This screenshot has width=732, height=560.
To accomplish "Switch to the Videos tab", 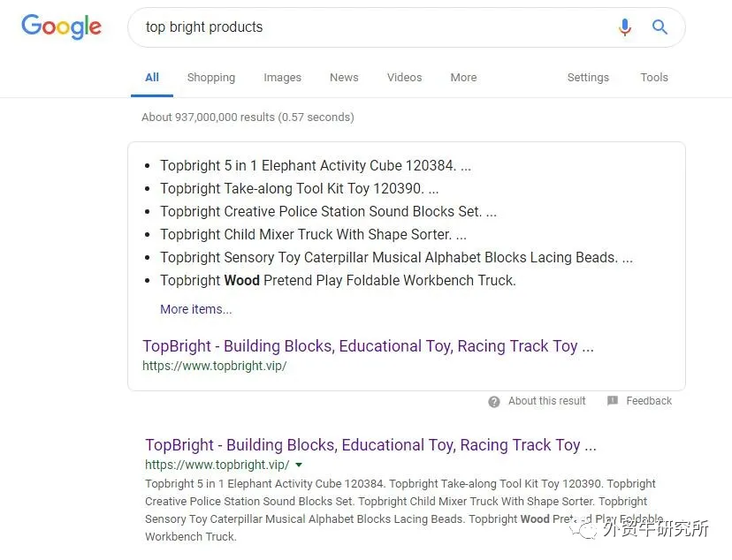I will (404, 78).
